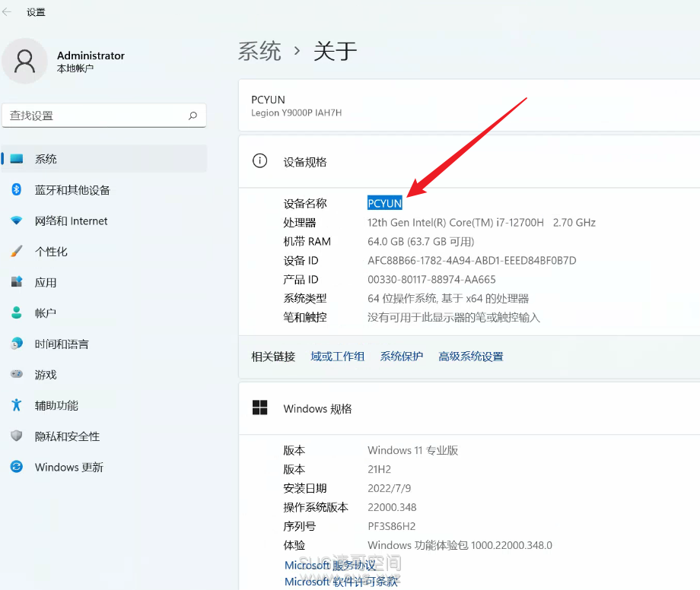Click the 64.0 GB RAM value
Image resolution: width=700 pixels, height=590 pixels.
421,241
